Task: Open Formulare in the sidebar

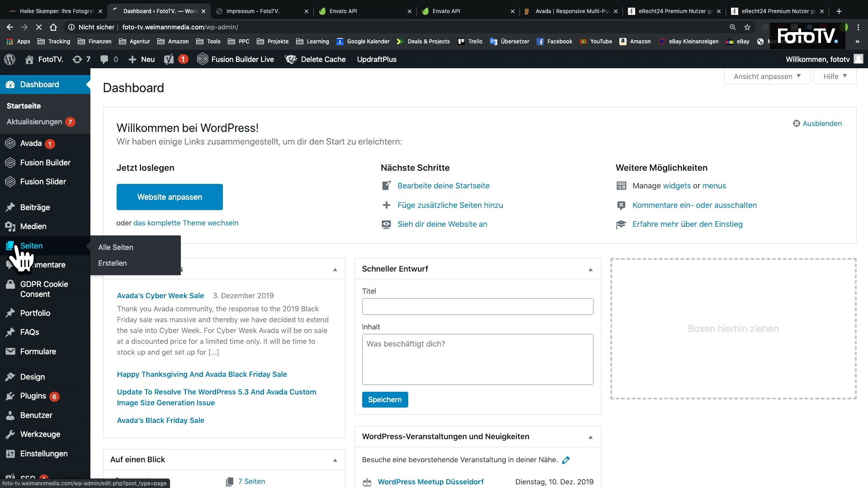Action: tap(38, 352)
